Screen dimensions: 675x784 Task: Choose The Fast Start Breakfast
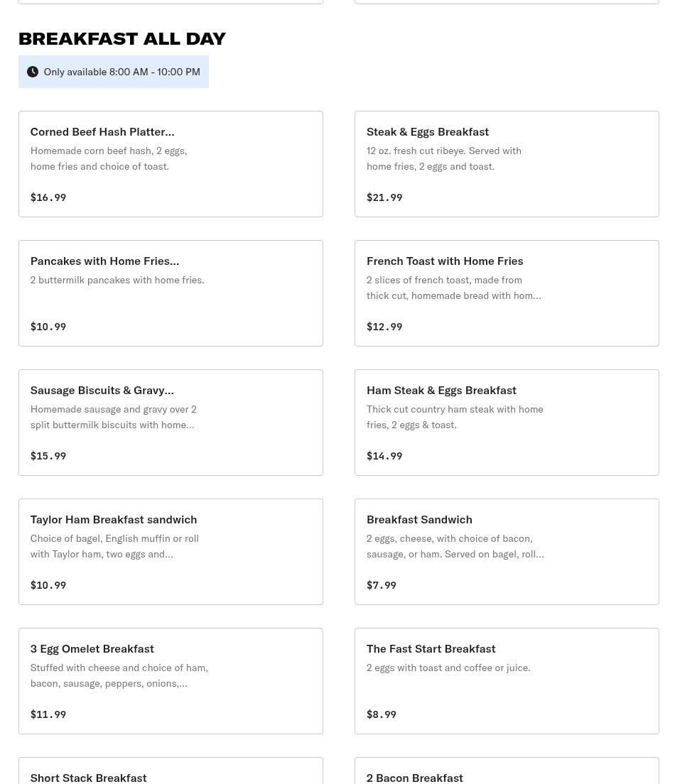[x=507, y=681]
